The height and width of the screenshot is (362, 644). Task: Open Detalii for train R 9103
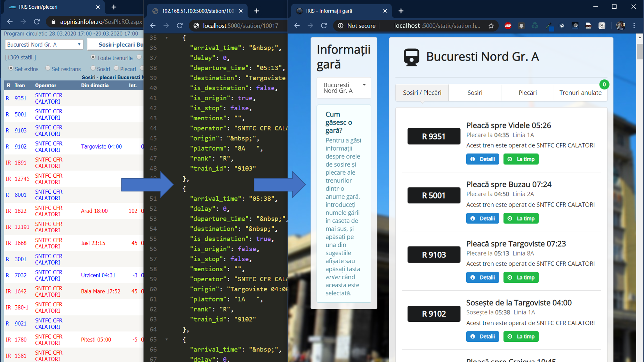(x=482, y=277)
